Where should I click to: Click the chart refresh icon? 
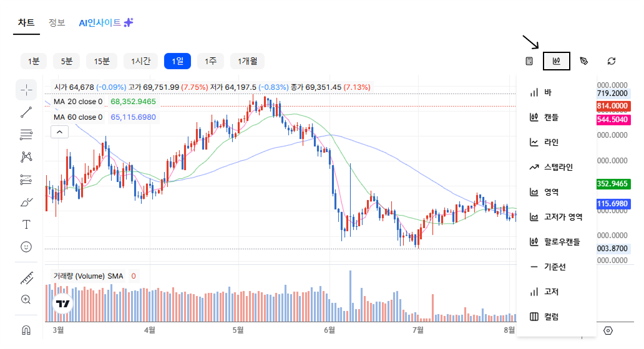coord(611,61)
